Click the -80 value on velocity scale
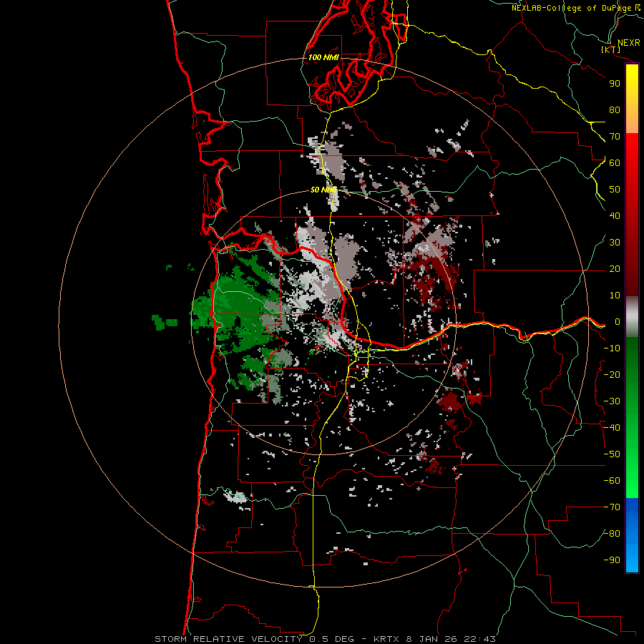Image resolution: width=644 pixels, height=644 pixels. click(612, 534)
